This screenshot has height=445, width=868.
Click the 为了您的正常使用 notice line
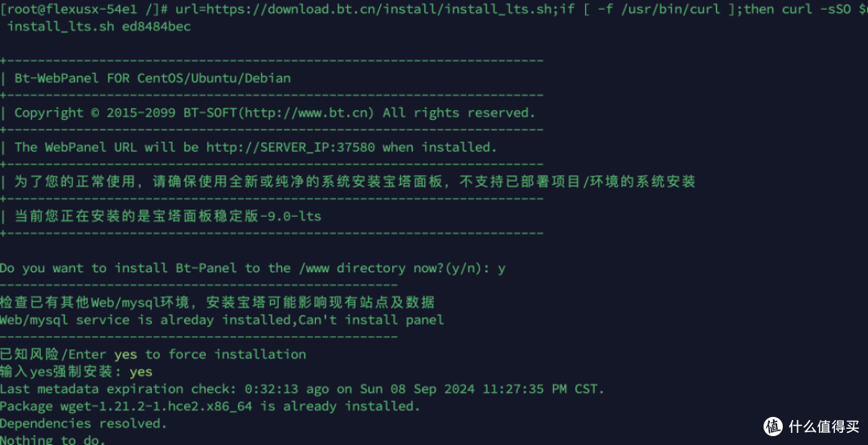point(354,182)
